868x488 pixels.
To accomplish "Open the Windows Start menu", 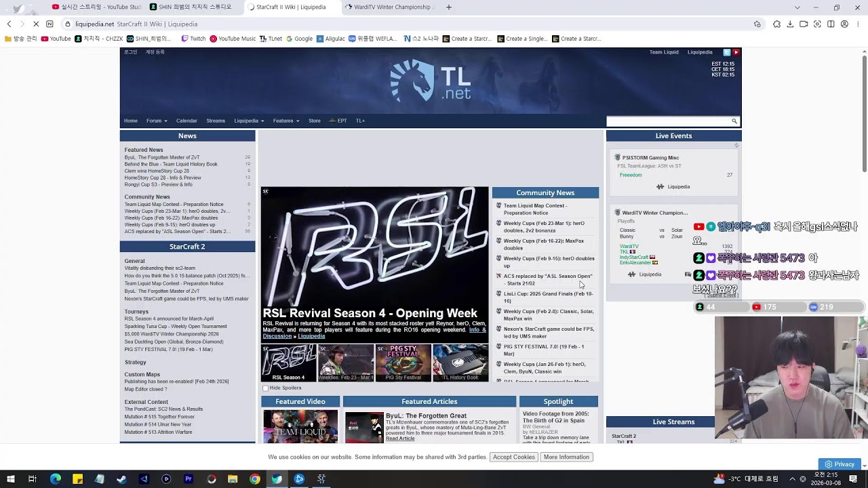I will [10, 479].
